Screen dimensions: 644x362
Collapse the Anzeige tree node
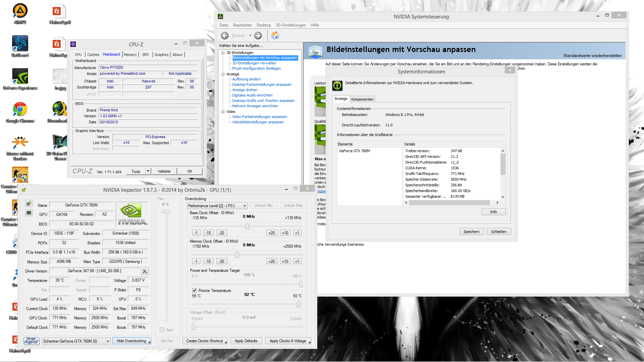[x=223, y=74]
